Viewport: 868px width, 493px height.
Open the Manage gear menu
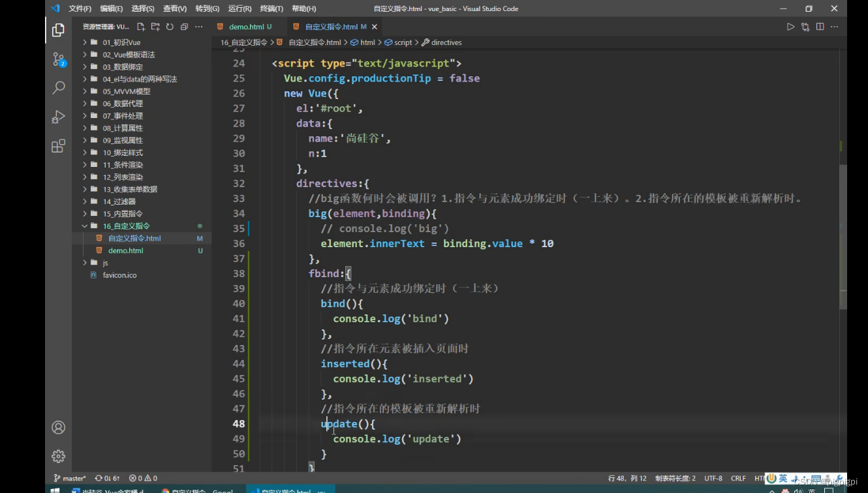pyautogui.click(x=58, y=456)
